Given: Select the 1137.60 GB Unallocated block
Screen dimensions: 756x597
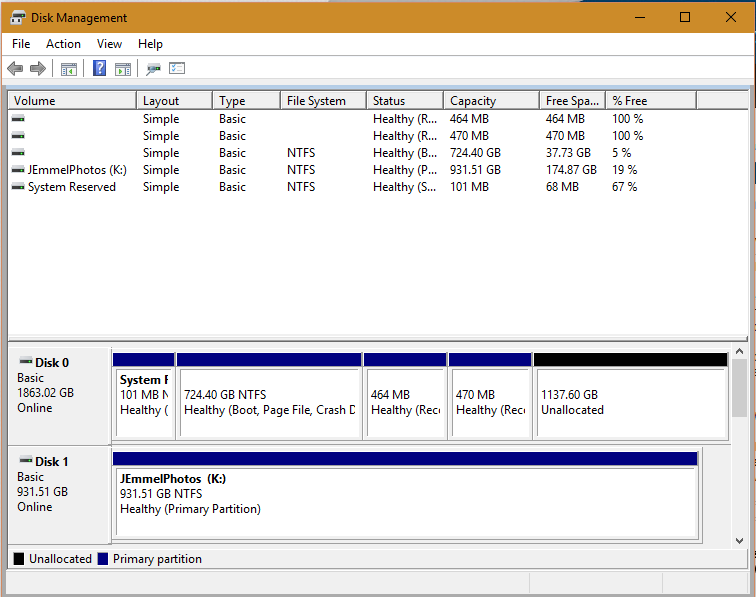Looking at the screenshot, I should [631, 396].
